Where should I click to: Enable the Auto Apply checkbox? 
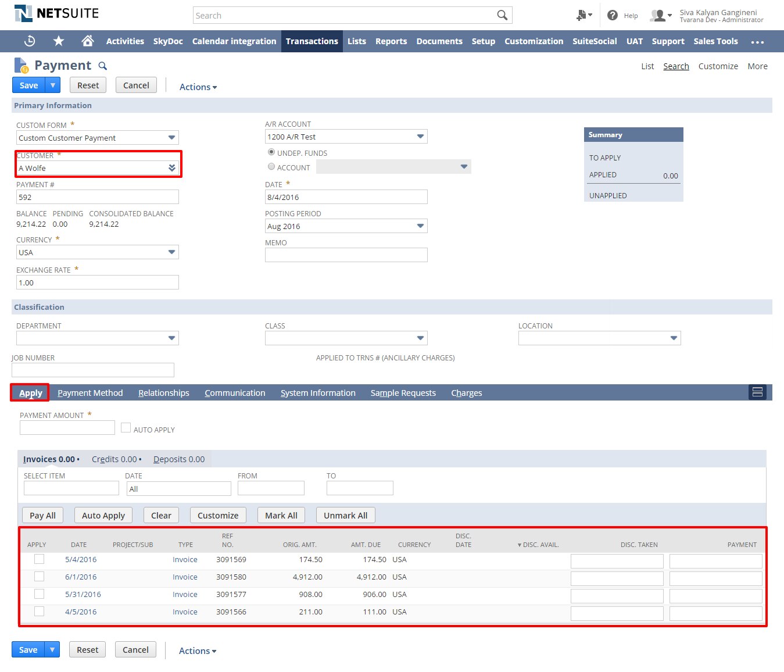click(126, 428)
